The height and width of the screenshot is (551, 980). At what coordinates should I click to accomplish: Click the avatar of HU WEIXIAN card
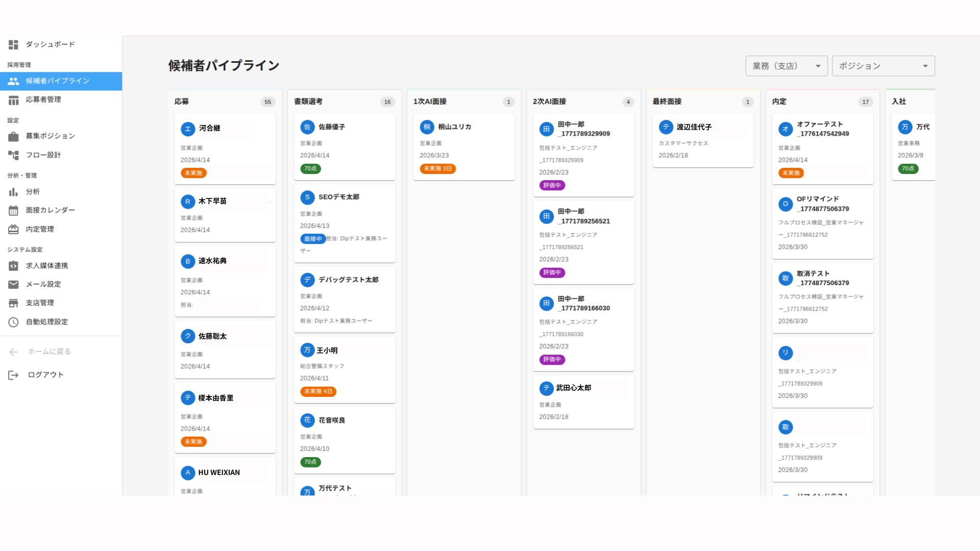click(188, 473)
